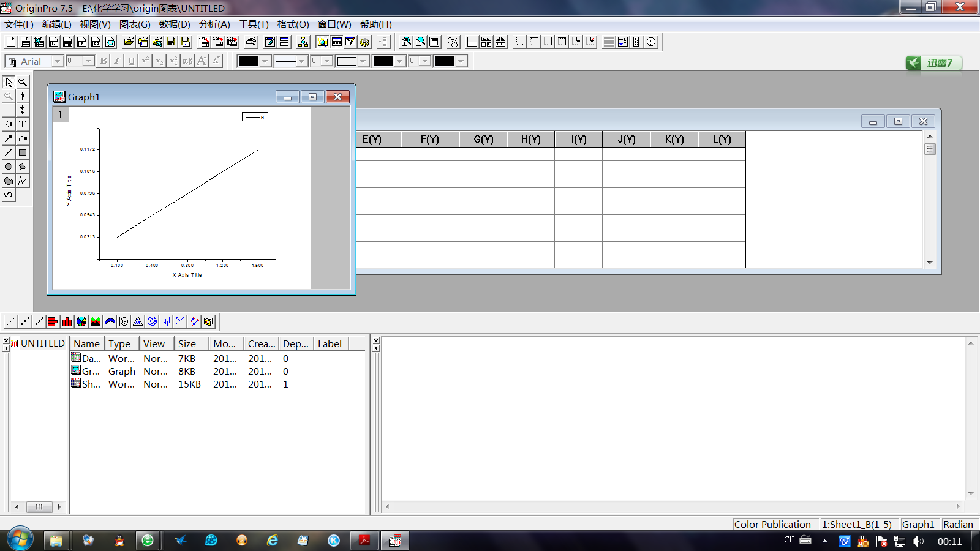Image resolution: width=980 pixels, height=551 pixels.
Task: Open the Arial font dropdown
Action: click(x=57, y=61)
